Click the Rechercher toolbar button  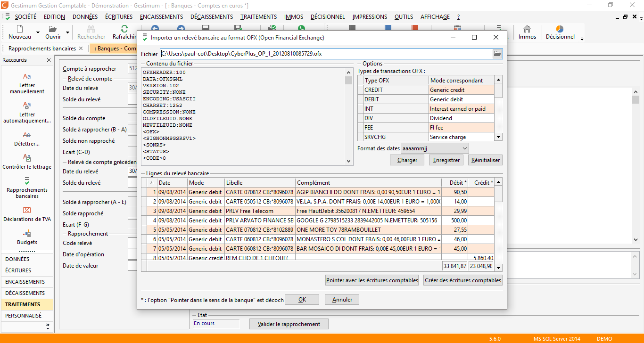point(91,33)
